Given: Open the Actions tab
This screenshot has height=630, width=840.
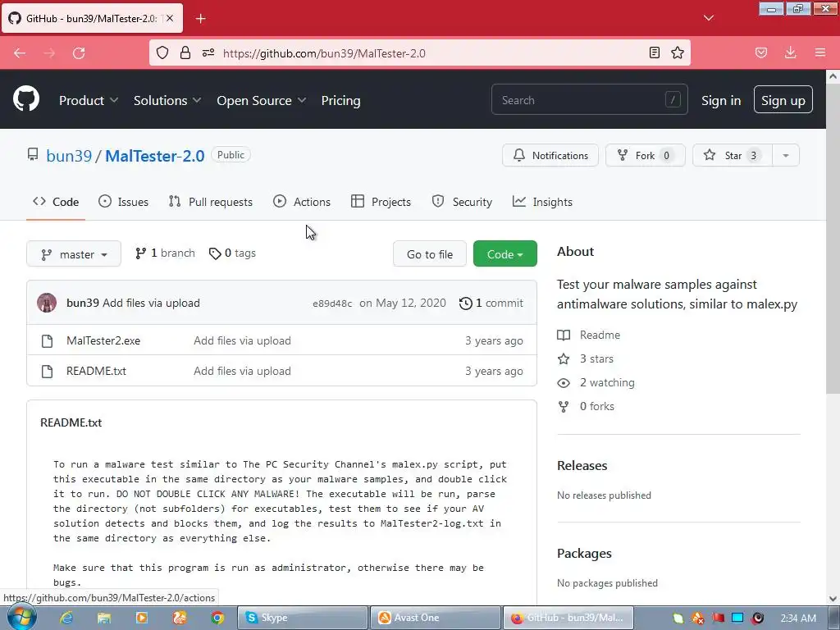Looking at the screenshot, I should pos(302,202).
